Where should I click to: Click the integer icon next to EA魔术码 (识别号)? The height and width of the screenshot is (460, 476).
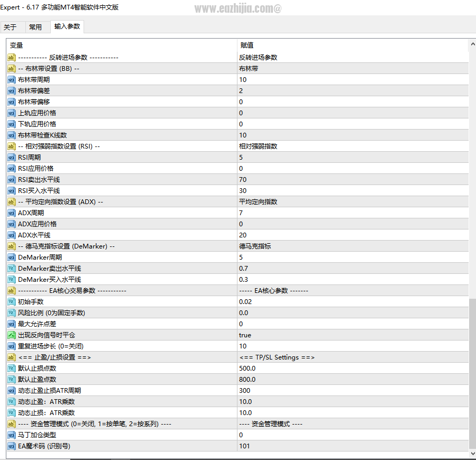[x=11, y=446]
